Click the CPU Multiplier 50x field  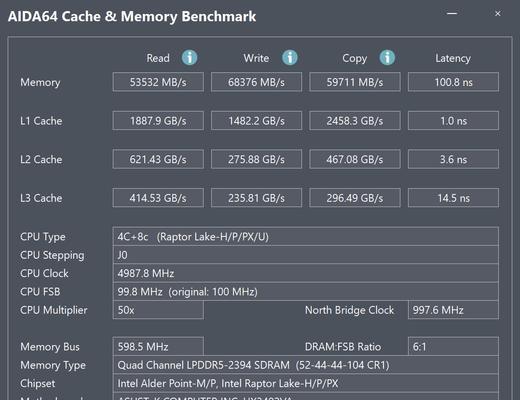(x=158, y=310)
